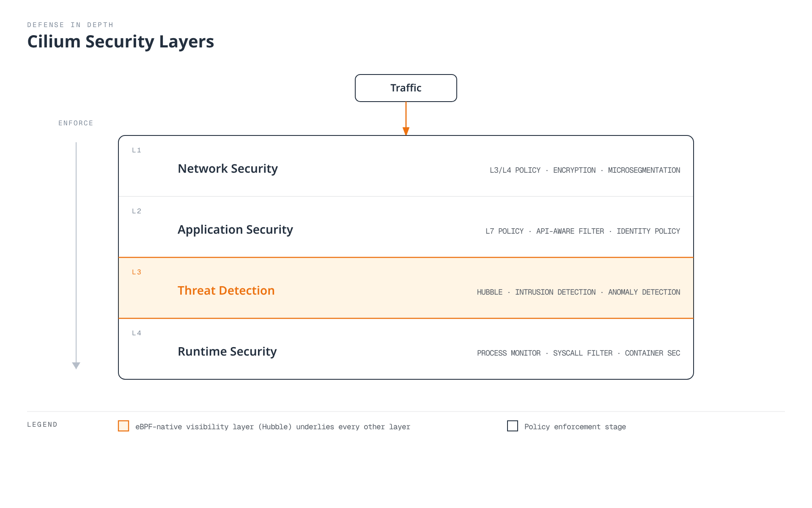Click the SYSCALL FILTER tag
The width and height of the screenshot is (812, 508).
(583, 353)
